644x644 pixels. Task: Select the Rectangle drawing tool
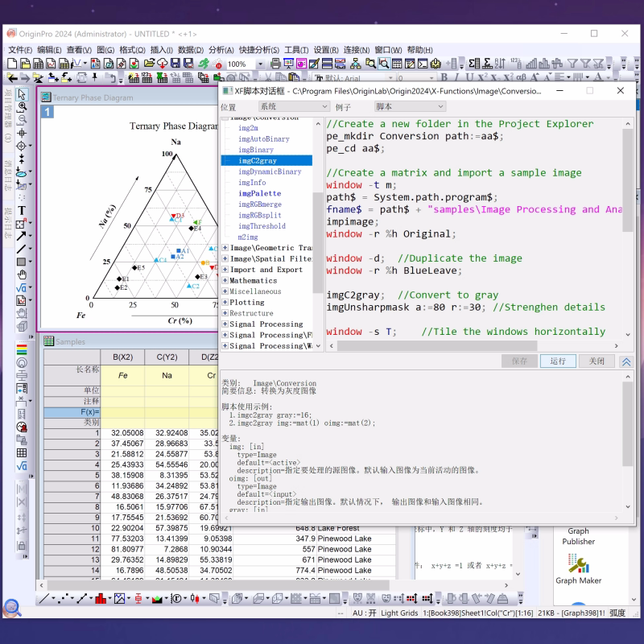(22, 262)
